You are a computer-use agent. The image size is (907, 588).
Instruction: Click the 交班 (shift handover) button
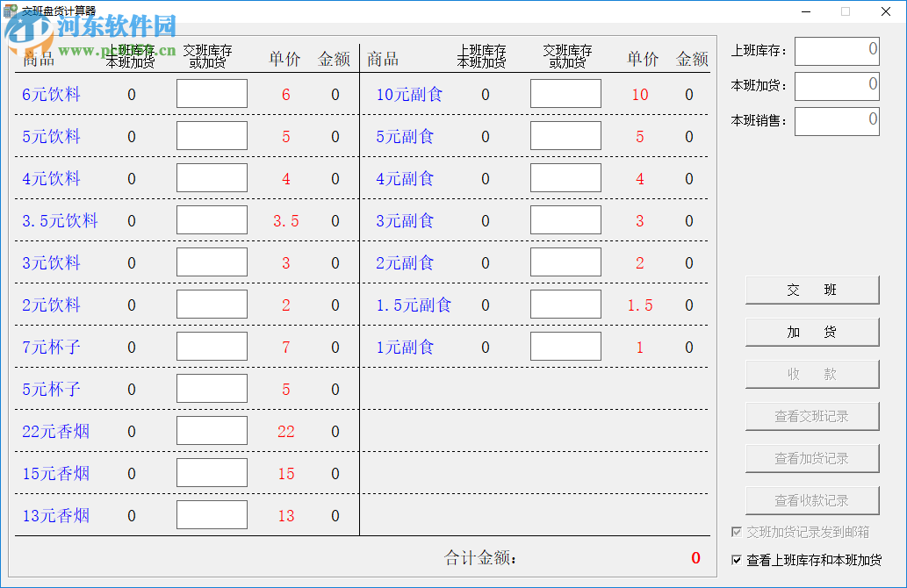tap(811, 290)
